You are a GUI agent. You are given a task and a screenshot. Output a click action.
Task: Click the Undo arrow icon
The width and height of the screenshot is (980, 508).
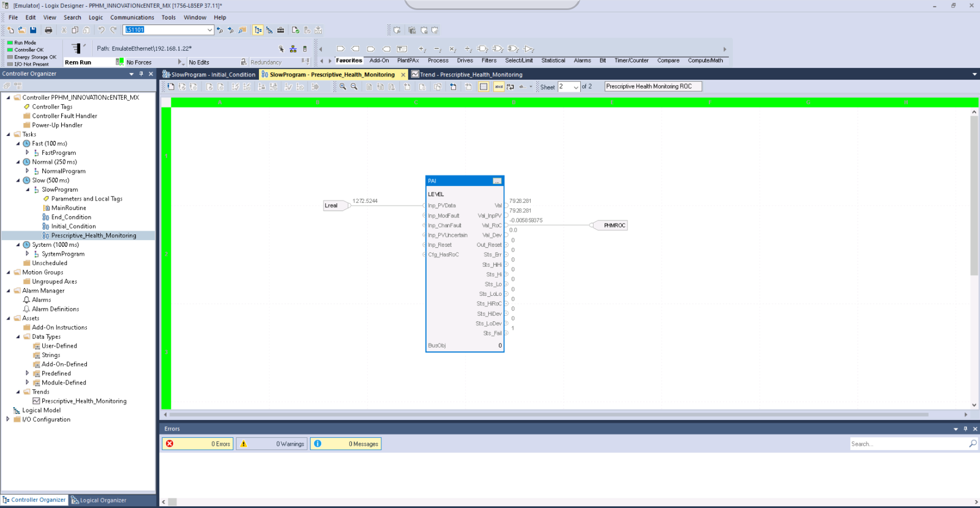(x=101, y=30)
